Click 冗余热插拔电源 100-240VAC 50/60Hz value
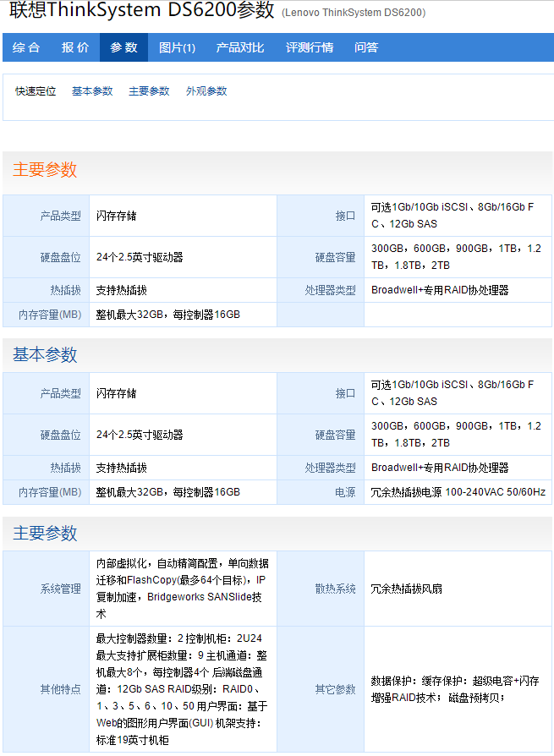554x756 pixels. point(458,492)
